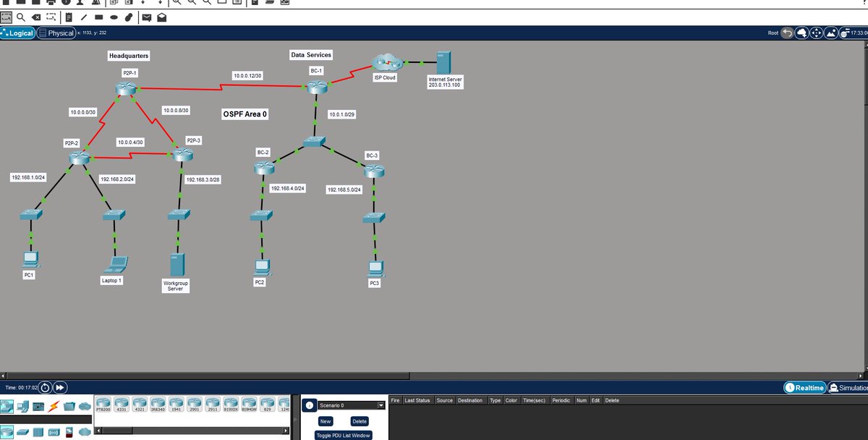Screen dimensions: 868x440
Task: Select the Network Devices category
Action: [8, 407]
